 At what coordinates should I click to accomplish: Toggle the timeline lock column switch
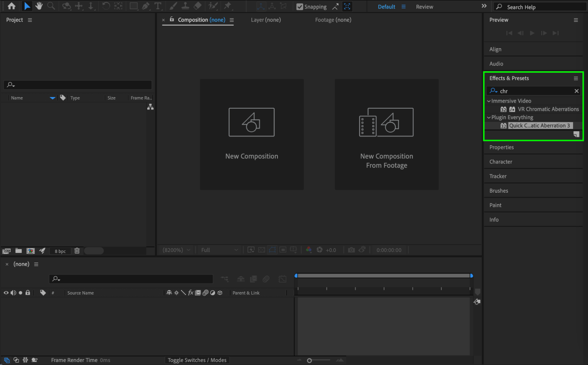(x=28, y=293)
